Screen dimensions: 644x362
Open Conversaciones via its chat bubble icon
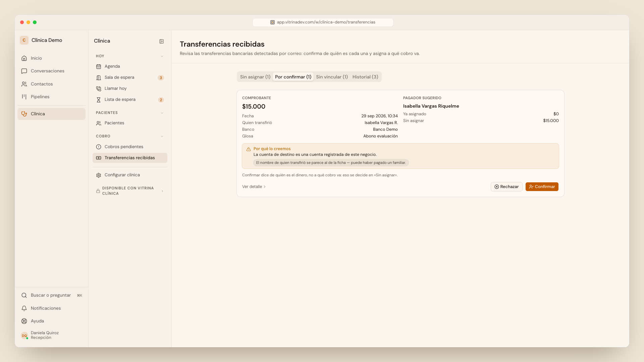(24, 71)
